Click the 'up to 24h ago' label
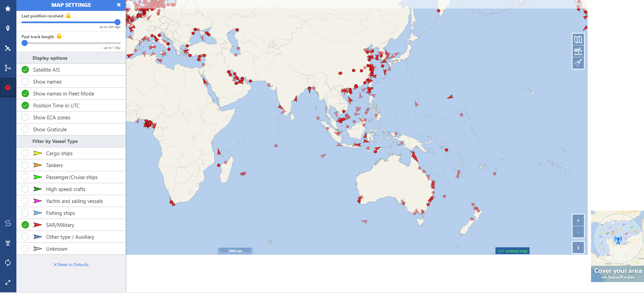The image size is (644, 293). [110, 27]
